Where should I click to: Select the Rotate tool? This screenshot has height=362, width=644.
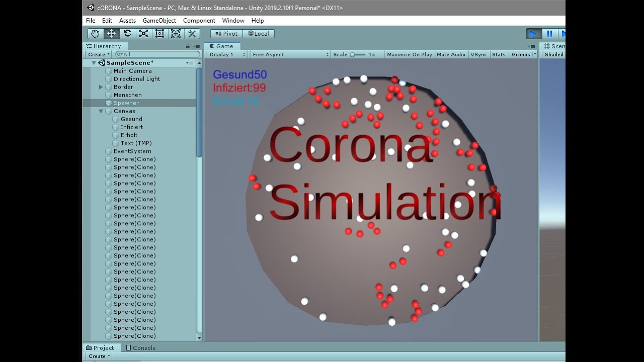pyautogui.click(x=127, y=34)
